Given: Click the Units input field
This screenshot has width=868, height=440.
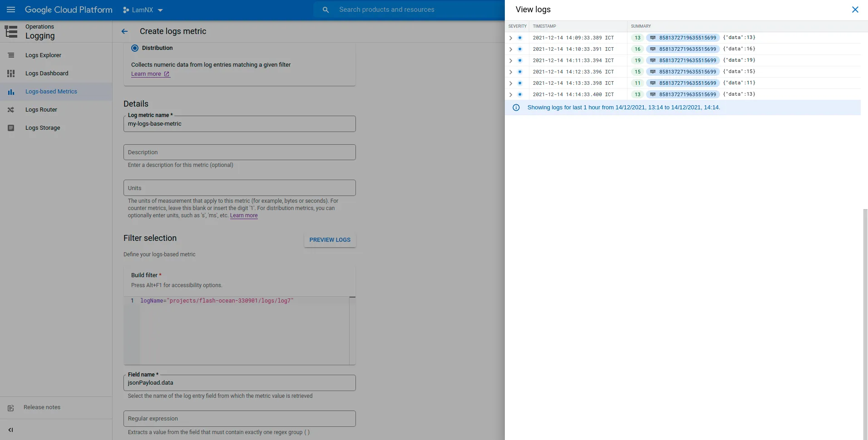Looking at the screenshot, I should pyautogui.click(x=240, y=188).
